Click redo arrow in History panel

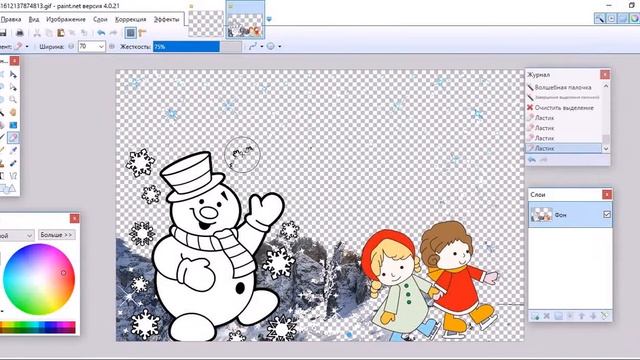tap(544, 160)
